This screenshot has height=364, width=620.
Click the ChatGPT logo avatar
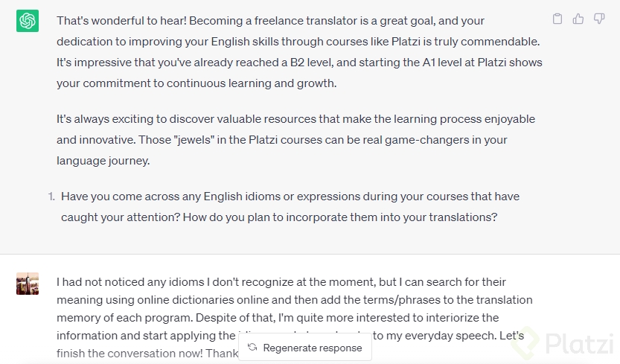28,21
